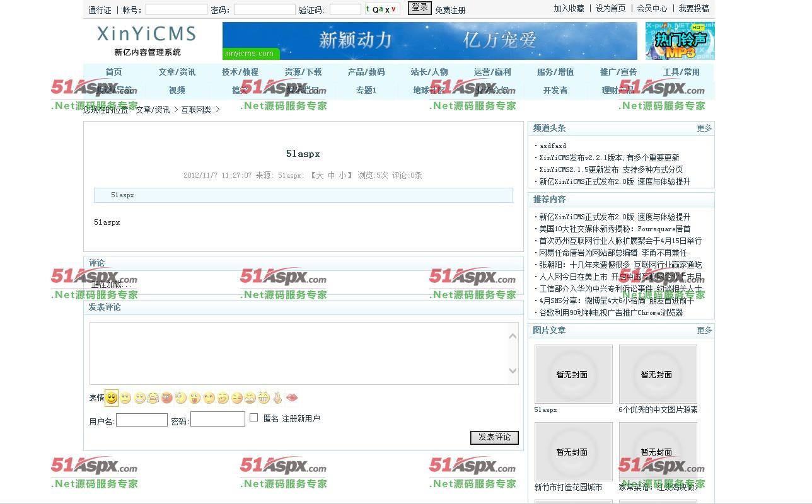Open the 首次苏州互联网行业人脉扩展聚会 article
This screenshot has width=812, height=504.
pyautogui.click(x=620, y=241)
